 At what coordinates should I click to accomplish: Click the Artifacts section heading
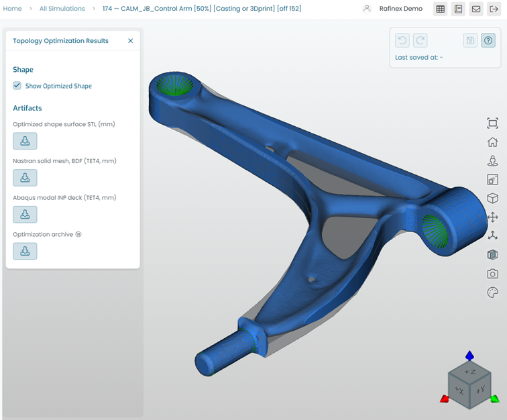27,108
